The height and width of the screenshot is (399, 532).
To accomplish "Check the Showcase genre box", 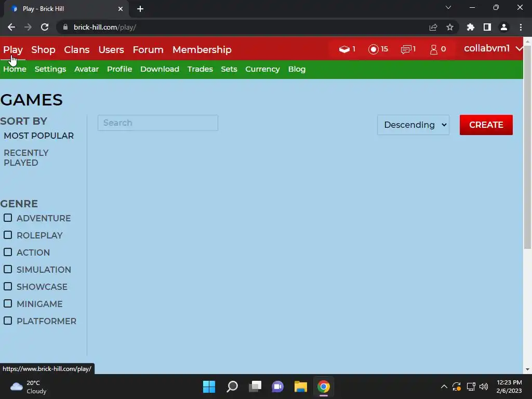I will [8, 286].
